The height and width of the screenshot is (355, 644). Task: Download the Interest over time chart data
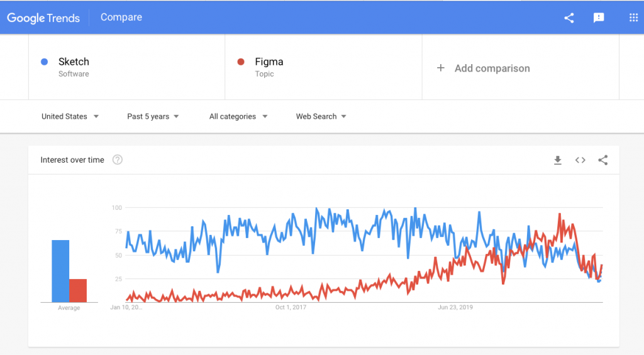tap(557, 160)
